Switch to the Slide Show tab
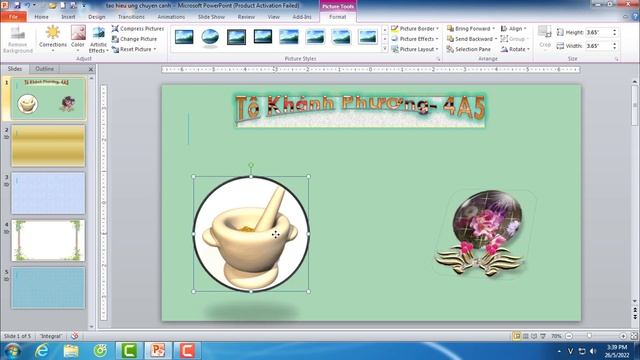Viewport: 640px width, 360px height. tap(211, 17)
